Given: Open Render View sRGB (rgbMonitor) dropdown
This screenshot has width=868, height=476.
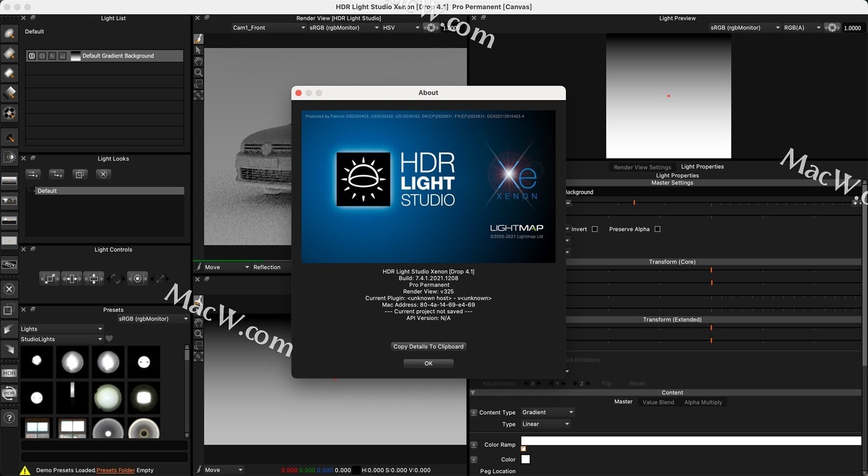Looking at the screenshot, I should click(344, 28).
